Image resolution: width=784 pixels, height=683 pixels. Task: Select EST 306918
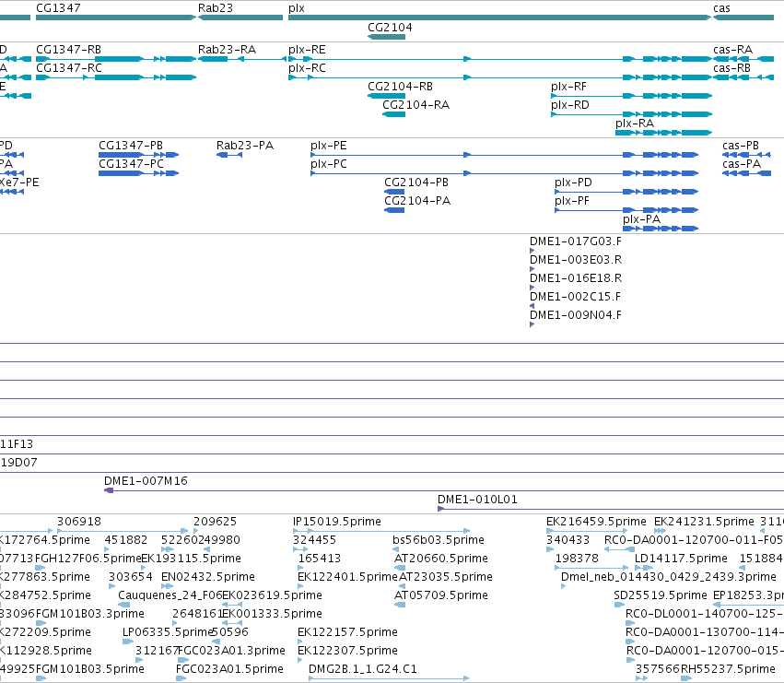click(x=123, y=531)
